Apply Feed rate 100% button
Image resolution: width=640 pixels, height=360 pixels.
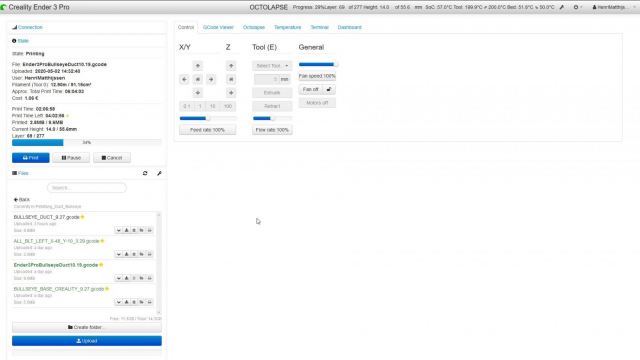(207, 130)
